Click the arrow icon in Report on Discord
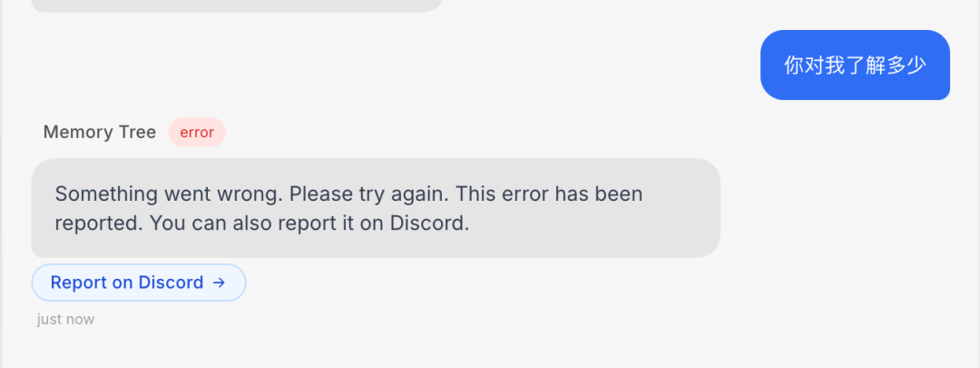The width and height of the screenshot is (980, 368). pyautogui.click(x=218, y=283)
